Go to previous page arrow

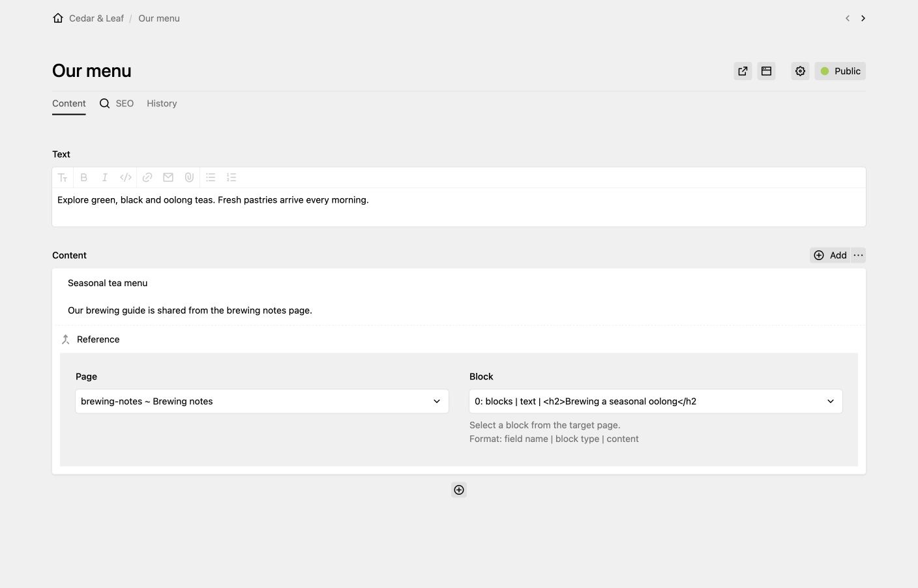(848, 18)
